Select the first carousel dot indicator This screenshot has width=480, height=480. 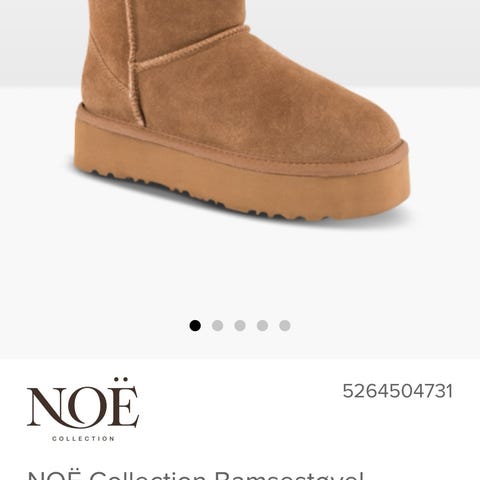pos(195,325)
